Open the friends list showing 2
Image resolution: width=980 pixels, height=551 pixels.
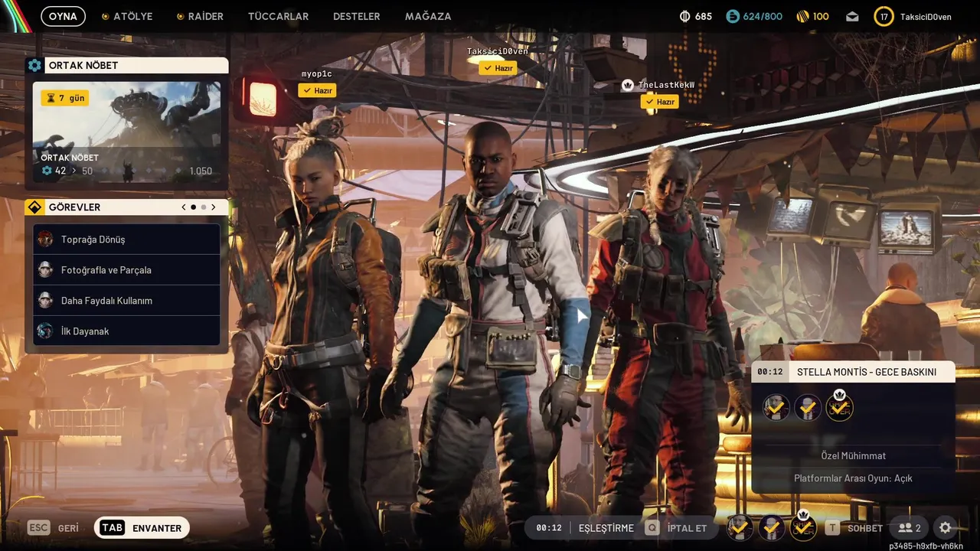click(910, 528)
